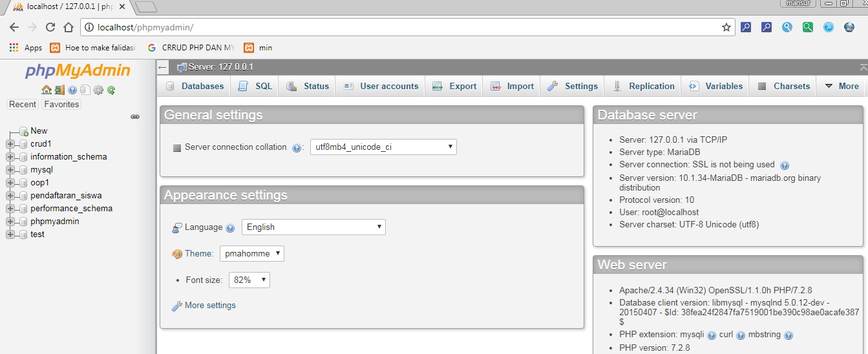Open help icon after SSL is not being used
The width and height of the screenshot is (868, 354).
[785, 165]
